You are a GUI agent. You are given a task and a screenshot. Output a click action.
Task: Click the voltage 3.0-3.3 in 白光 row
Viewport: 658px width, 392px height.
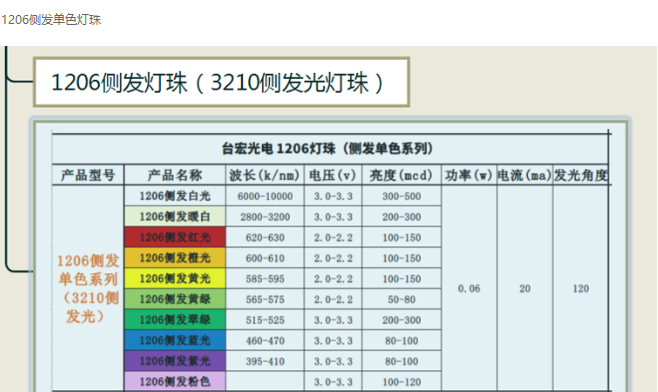[x=333, y=196]
